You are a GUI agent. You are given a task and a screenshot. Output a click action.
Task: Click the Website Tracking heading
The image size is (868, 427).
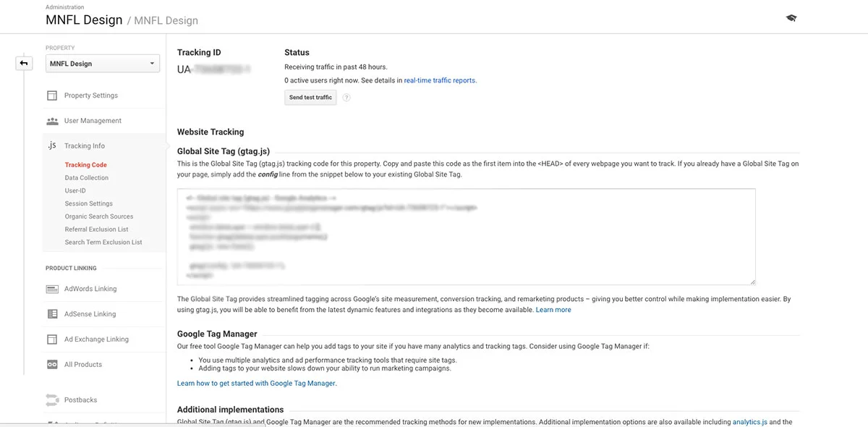pos(210,132)
